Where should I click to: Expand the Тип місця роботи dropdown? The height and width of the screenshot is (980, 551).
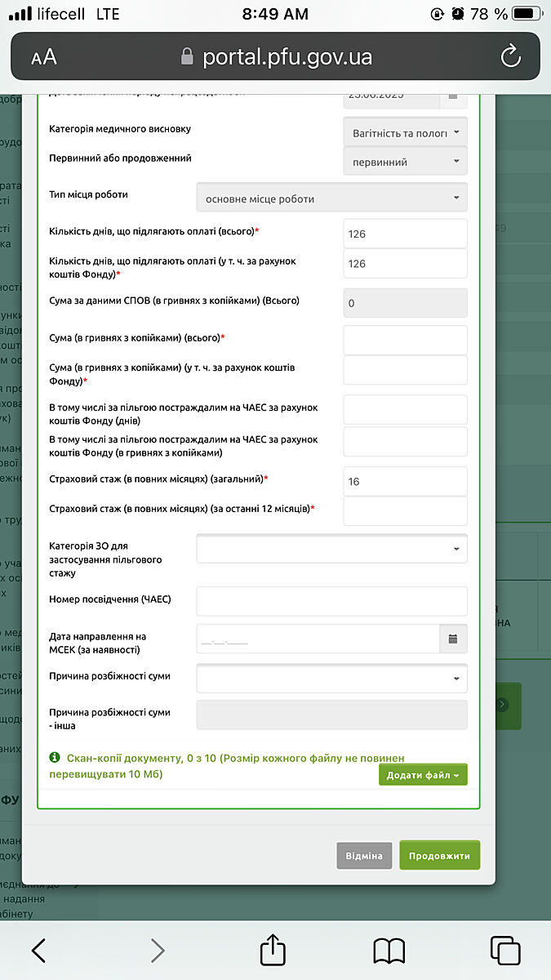[331, 198]
